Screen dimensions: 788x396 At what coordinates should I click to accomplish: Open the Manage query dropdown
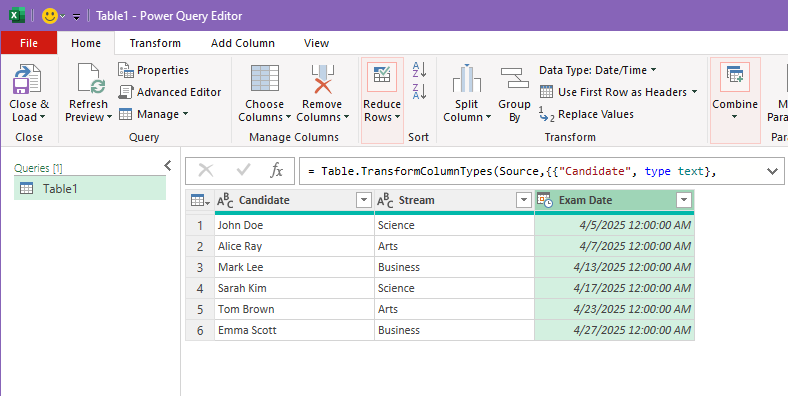pos(153,114)
